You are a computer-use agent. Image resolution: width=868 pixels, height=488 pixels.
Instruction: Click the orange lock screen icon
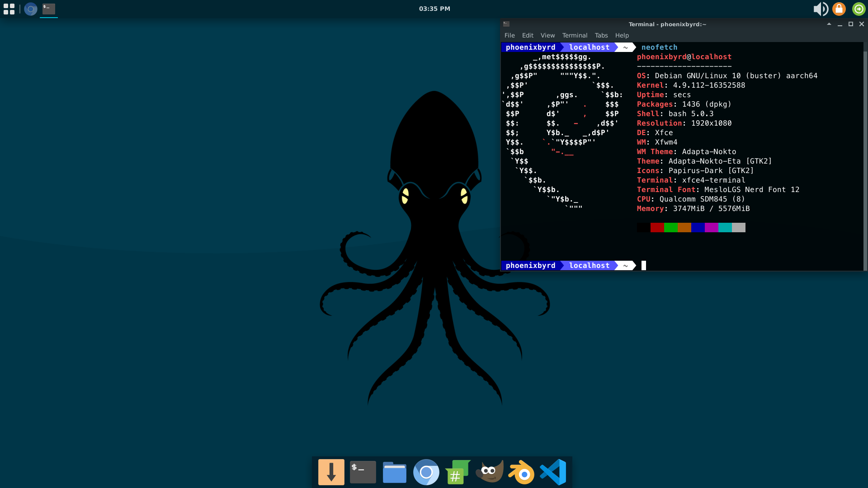pos(839,9)
